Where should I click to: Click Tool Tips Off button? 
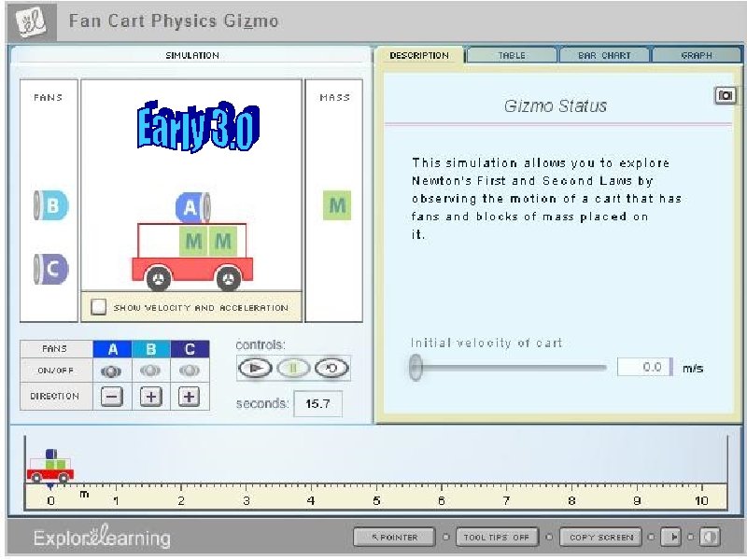(497, 538)
